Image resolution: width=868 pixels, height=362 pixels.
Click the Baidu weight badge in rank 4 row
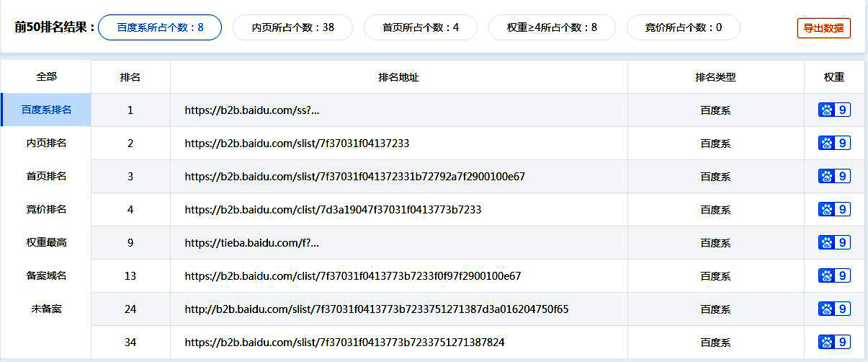click(834, 210)
